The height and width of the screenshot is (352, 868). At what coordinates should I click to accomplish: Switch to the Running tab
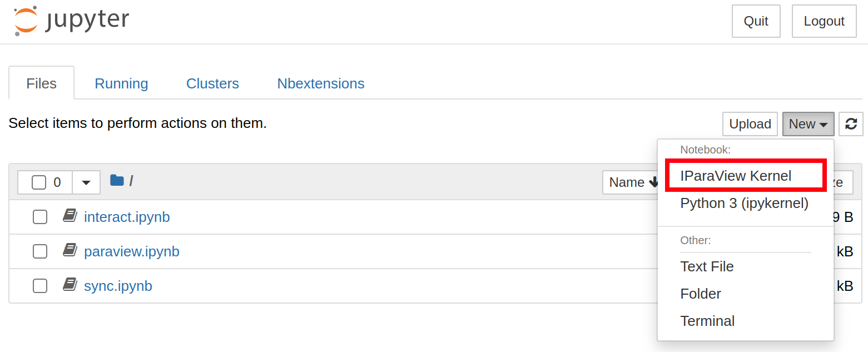point(121,83)
